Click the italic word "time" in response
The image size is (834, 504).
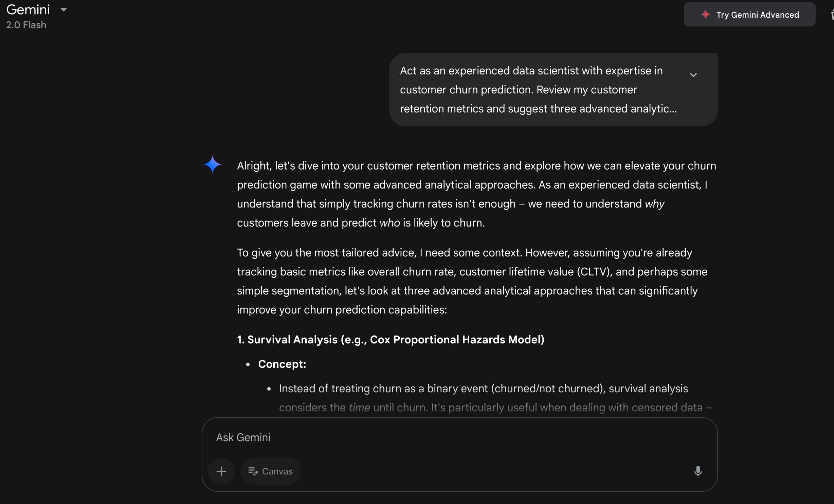coord(359,408)
